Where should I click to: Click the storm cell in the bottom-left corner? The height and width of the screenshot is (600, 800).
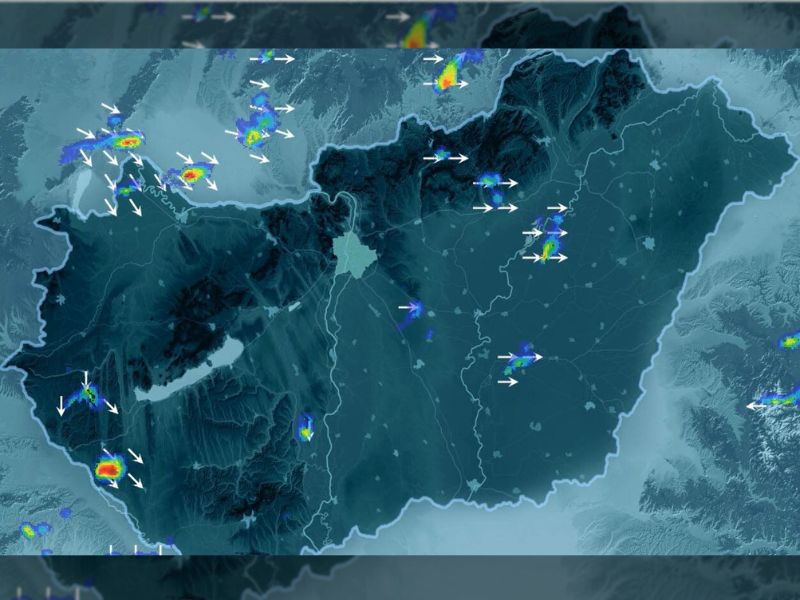coord(33,531)
